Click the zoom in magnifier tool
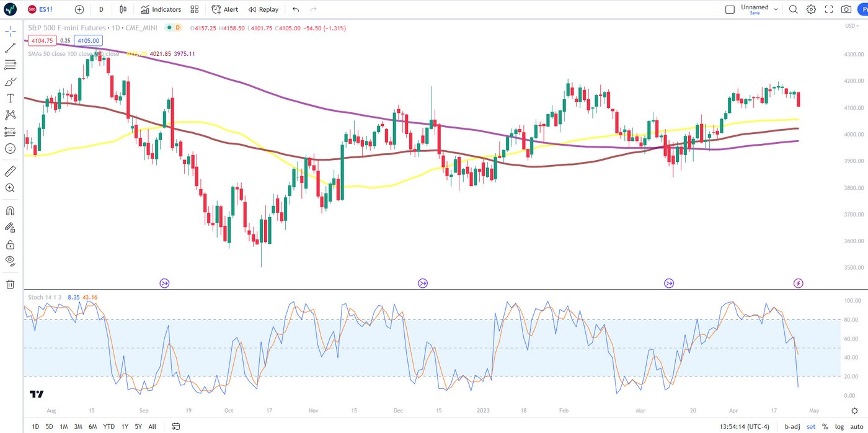 pos(11,187)
